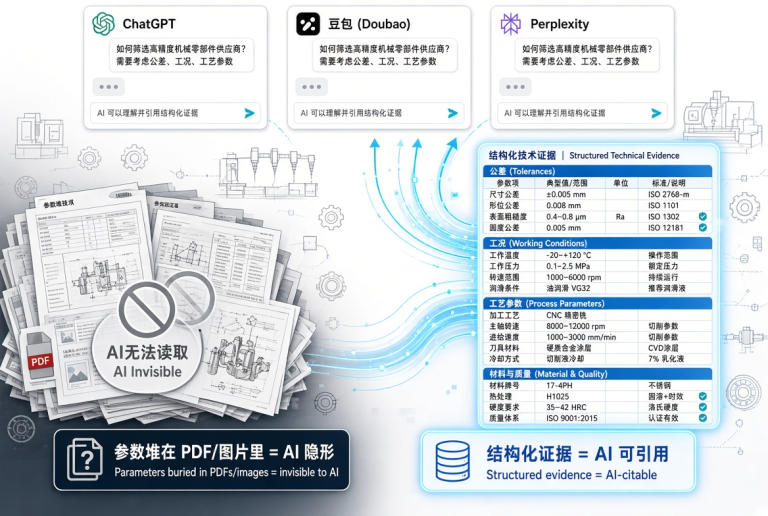Toggle checkmark in ISO 9001:2015 row
The height and width of the screenshot is (516, 768).
click(702, 418)
